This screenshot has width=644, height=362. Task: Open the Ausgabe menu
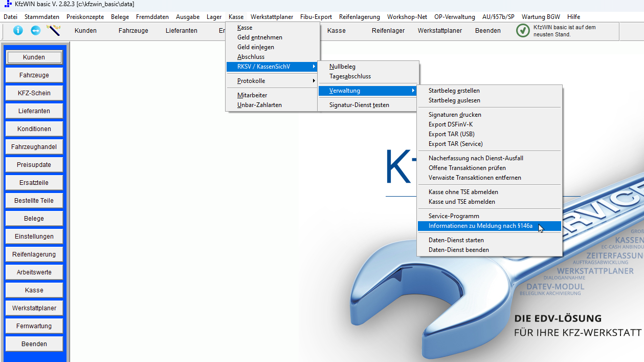click(188, 17)
